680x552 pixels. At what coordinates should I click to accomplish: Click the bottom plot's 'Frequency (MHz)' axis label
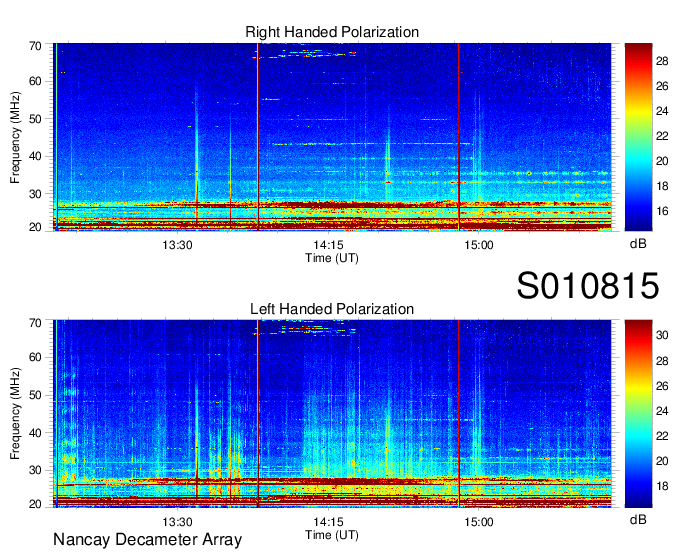[x=15, y=414]
